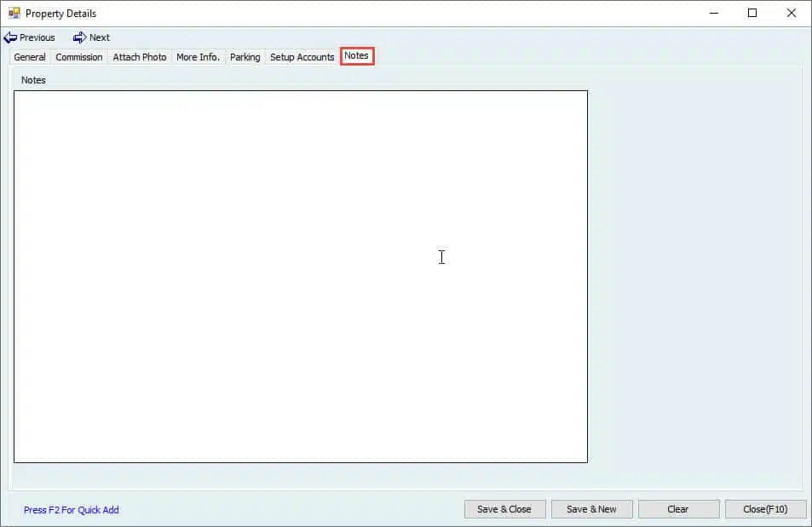
Task: Click inside the Notes text area
Action: click(x=301, y=277)
